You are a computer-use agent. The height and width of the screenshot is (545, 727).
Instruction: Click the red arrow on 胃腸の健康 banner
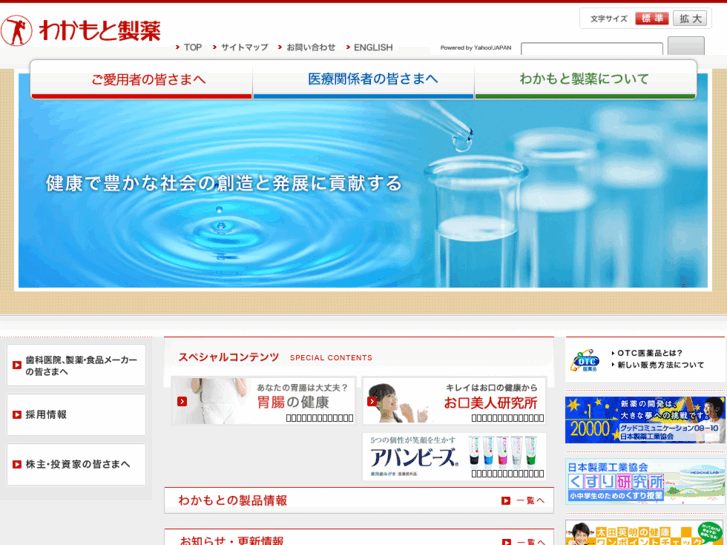coord(182,401)
